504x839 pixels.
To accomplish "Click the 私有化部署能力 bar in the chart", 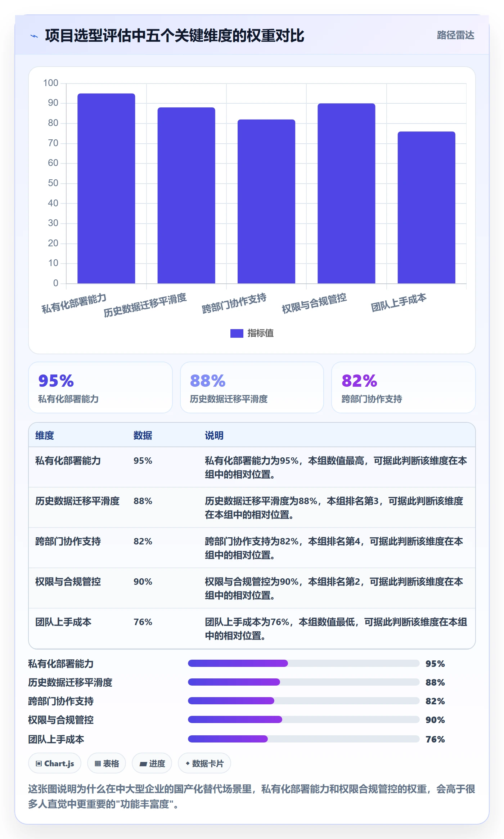I will [x=106, y=188].
